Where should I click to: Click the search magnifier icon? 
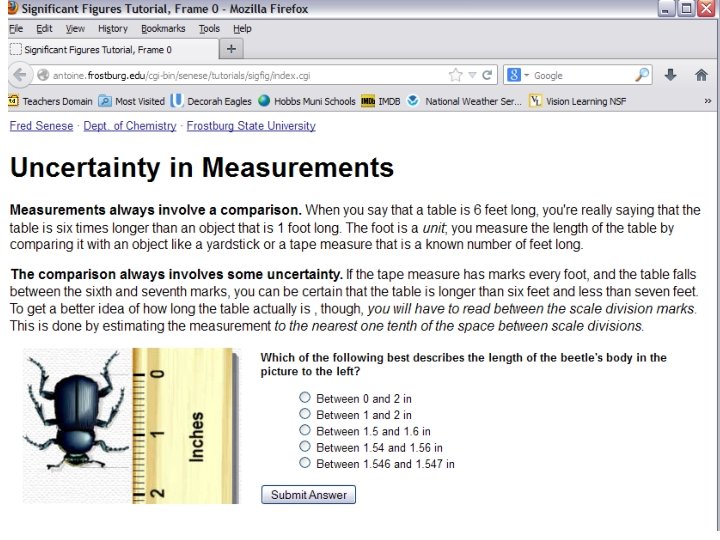(642, 75)
